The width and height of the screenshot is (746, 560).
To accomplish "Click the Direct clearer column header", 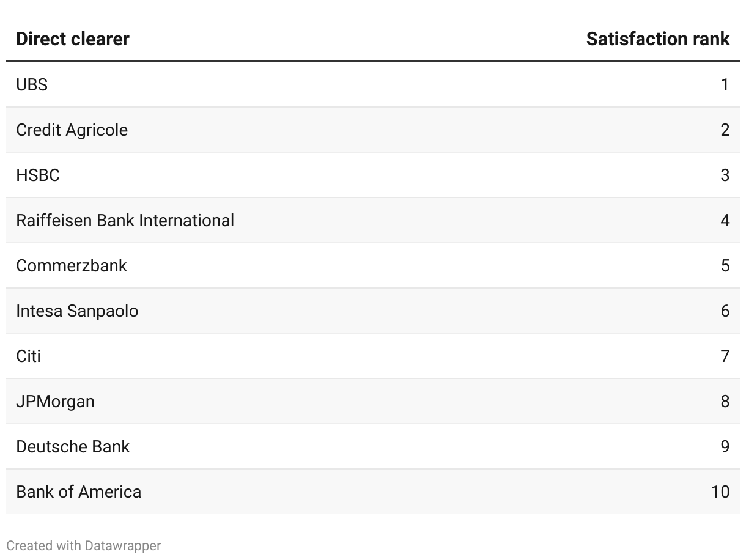I will (x=72, y=39).
